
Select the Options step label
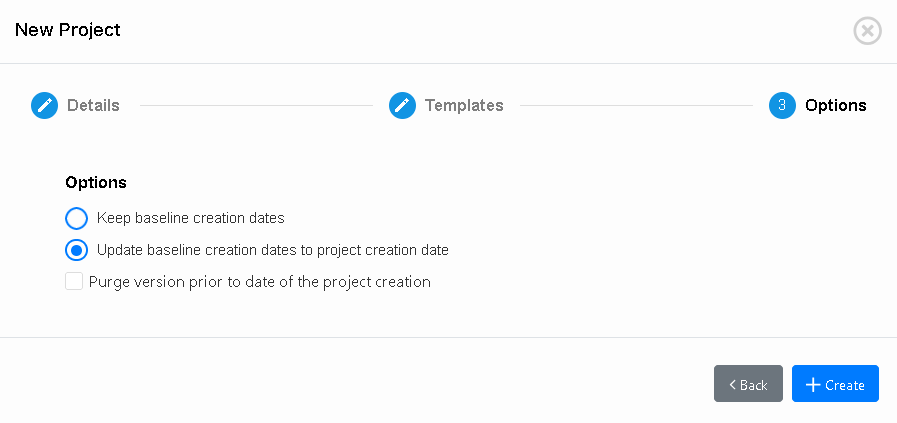(835, 105)
